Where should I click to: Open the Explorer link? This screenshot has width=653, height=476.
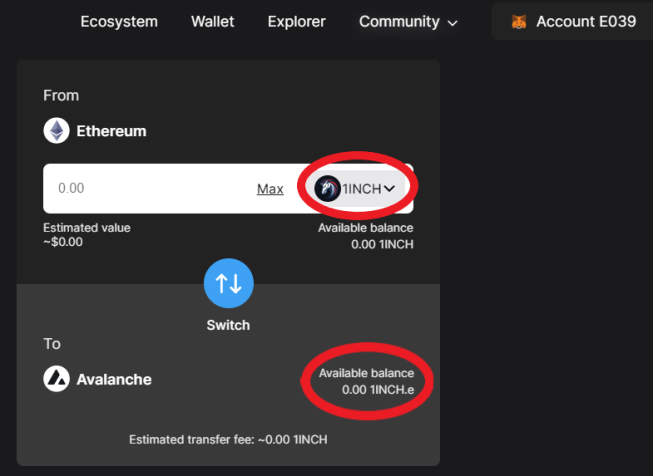tap(297, 22)
